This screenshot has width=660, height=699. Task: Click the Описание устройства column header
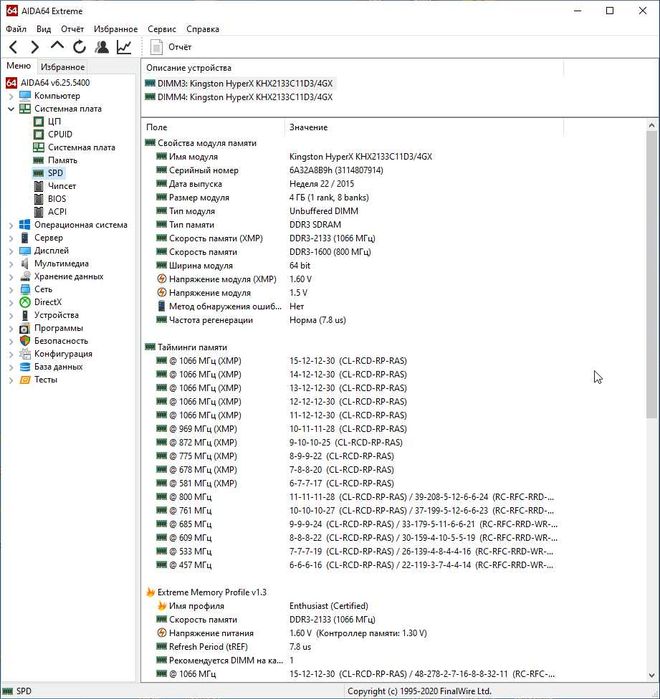(x=352, y=68)
